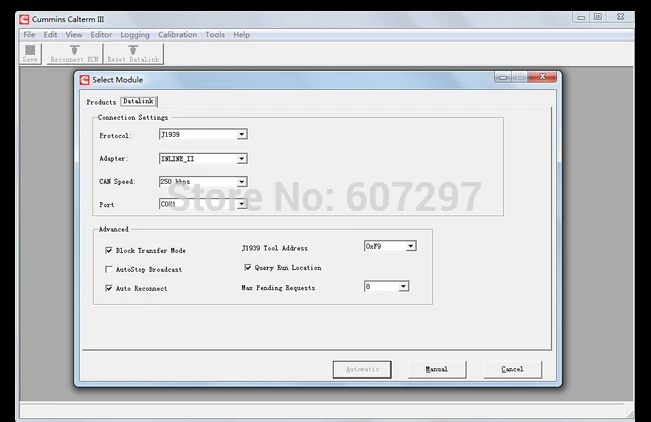The image size is (651, 422).
Task: Toggle Auto Reconnect checkbox
Action: 109,288
